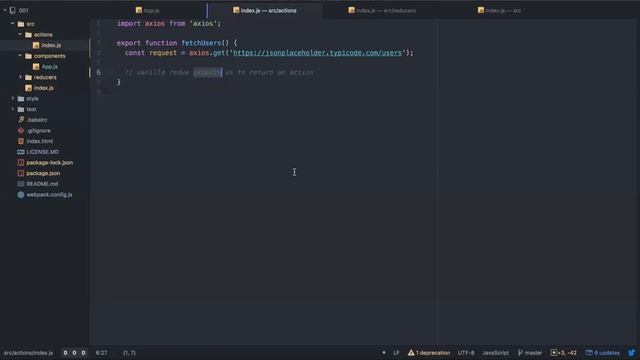Viewport: 640px width, 360px height.
Task: Open the .gitignore git icon
Action: pos(21,131)
